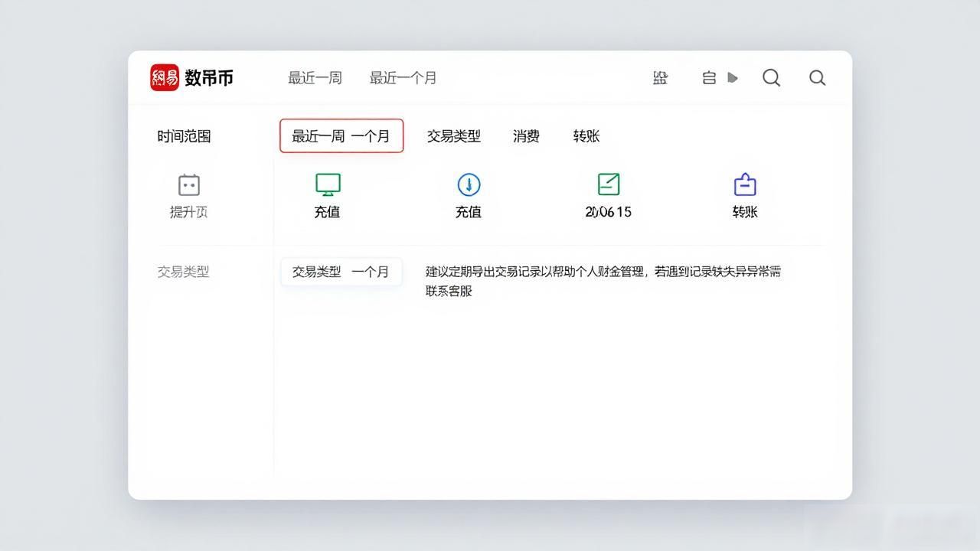Click the smaller magnifier search icon
The height and width of the screenshot is (551, 980).
click(x=818, y=78)
